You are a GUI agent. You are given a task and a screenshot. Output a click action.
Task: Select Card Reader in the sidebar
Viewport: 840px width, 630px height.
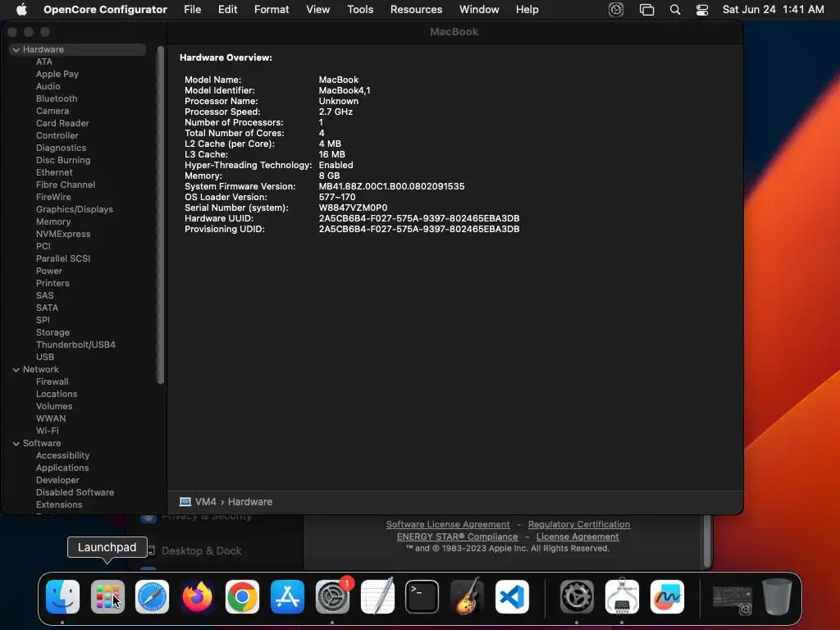62,123
